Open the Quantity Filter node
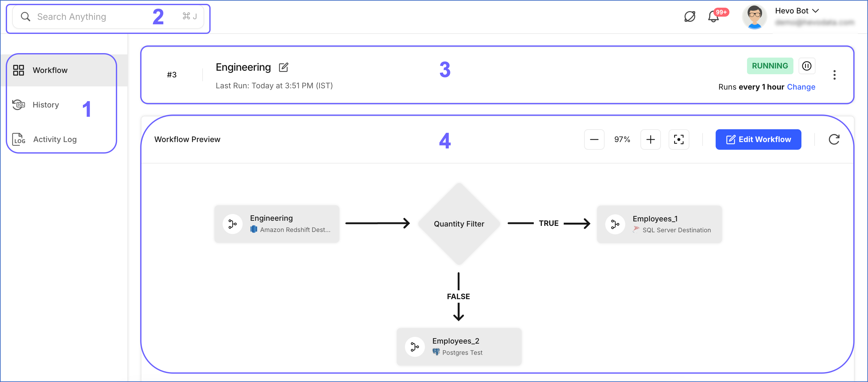This screenshot has width=868, height=382. coord(458,224)
